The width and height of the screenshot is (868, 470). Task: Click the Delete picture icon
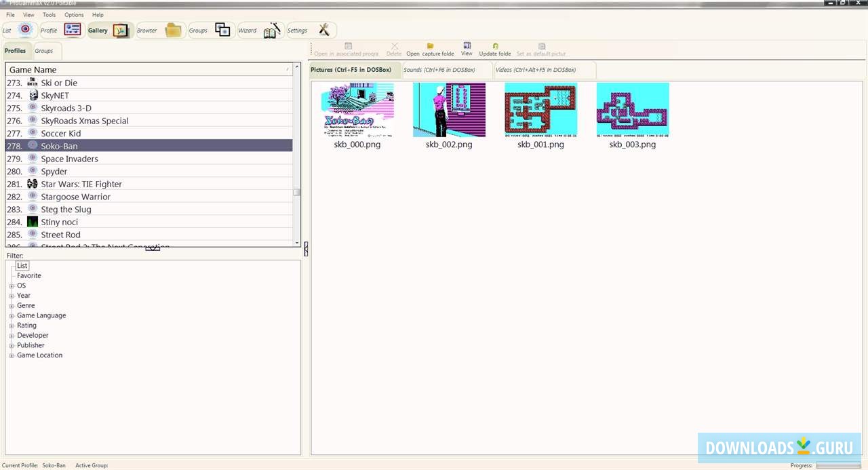coord(394,46)
